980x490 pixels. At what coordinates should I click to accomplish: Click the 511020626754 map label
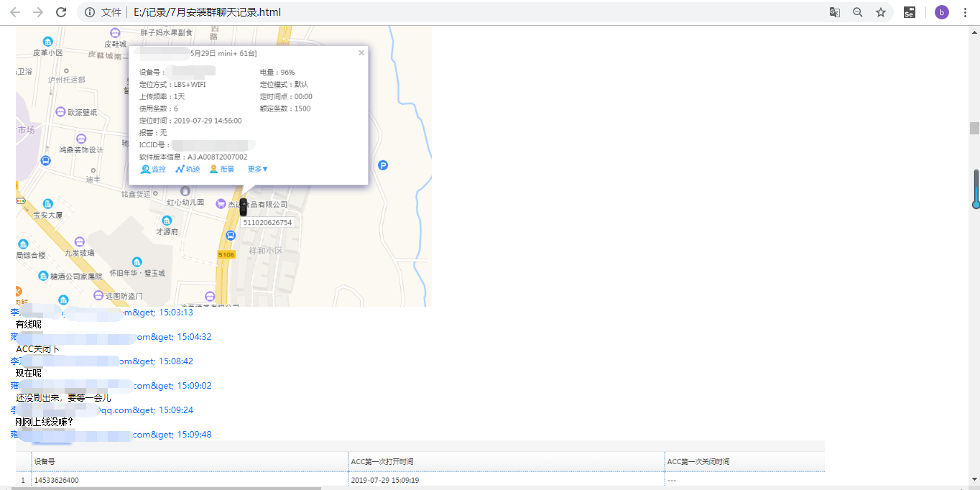(267, 223)
